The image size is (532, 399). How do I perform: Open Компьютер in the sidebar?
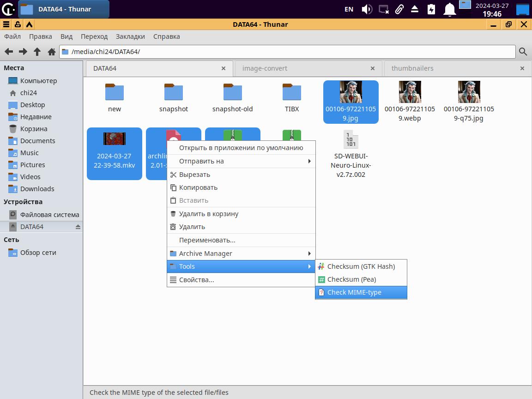click(42, 81)
